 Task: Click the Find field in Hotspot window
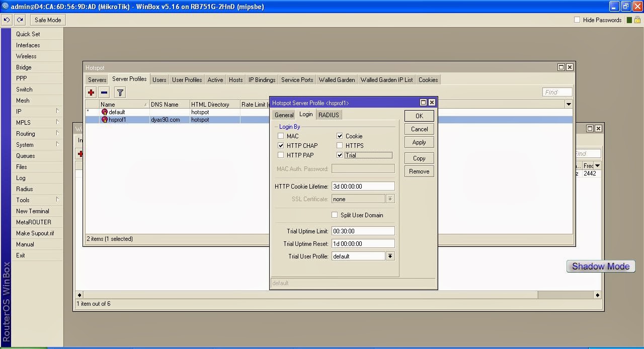pos(557,92)
